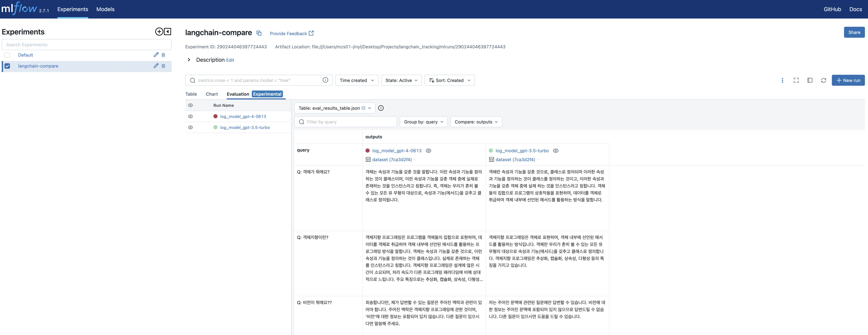The image size is (868, 335).
Task: Toggle visibility of all runs in header
Action: pos(190,105)
